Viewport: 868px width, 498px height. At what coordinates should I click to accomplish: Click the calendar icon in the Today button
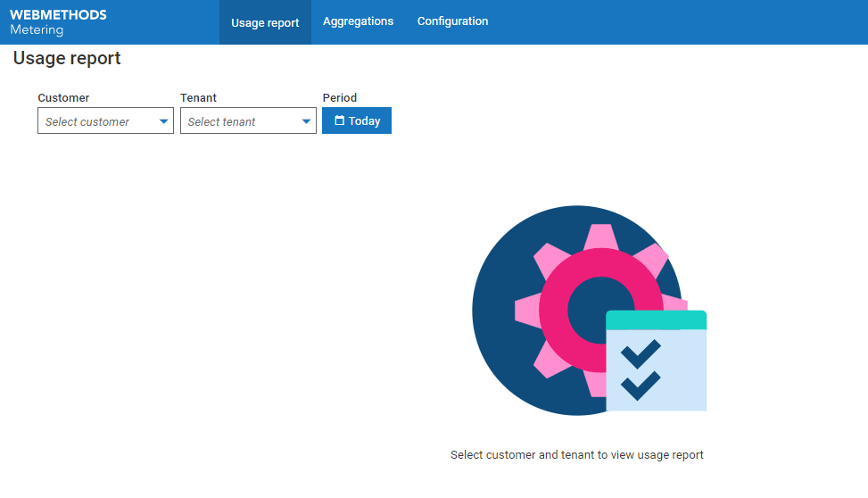[x=339, y=121]
